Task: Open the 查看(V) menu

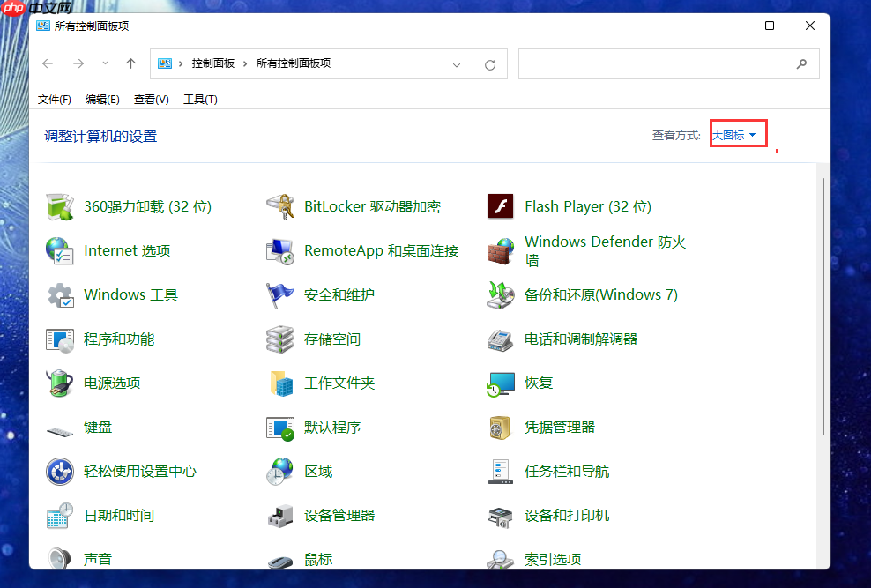Action: click(151, 99)
